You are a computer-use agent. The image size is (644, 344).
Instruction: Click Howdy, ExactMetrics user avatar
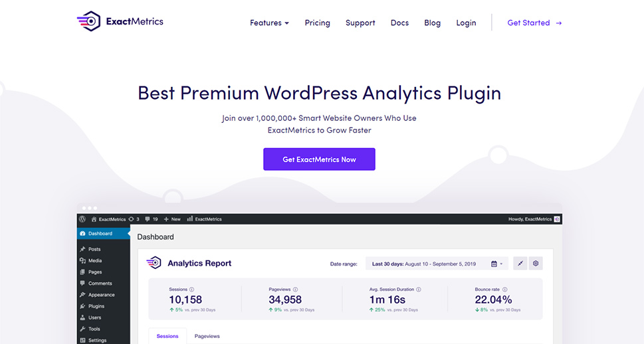coord(557,219)
